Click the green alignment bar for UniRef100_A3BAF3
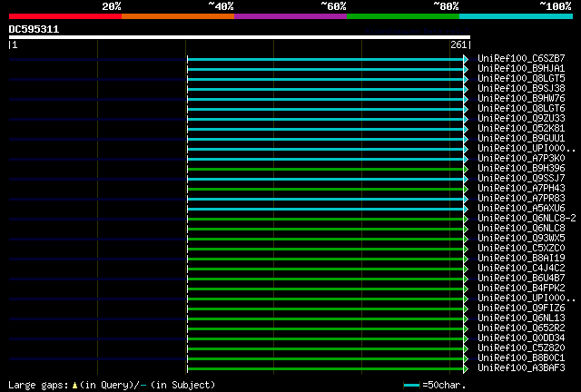The image size is (581, 392). [326, 369]
